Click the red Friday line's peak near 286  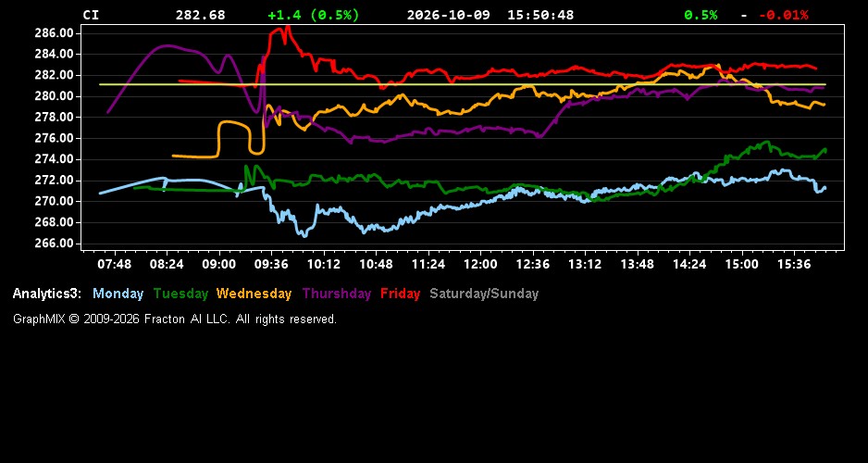click(x=287, y=26)
